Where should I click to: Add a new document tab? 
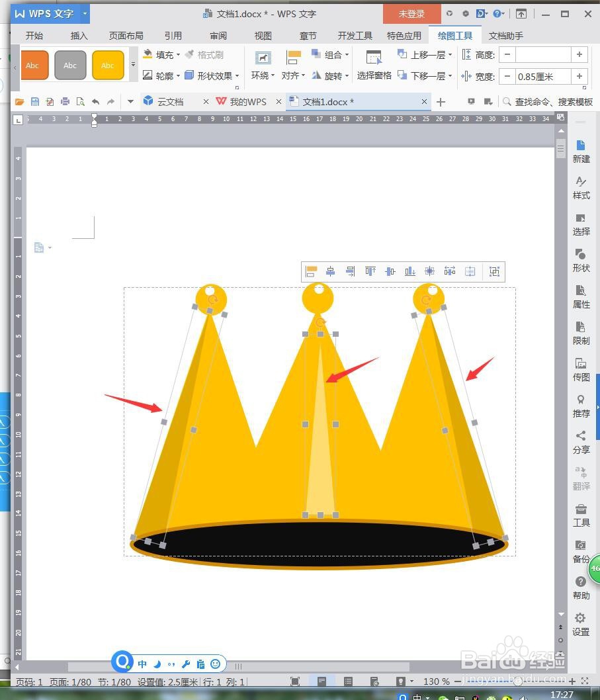pos(441,103)
